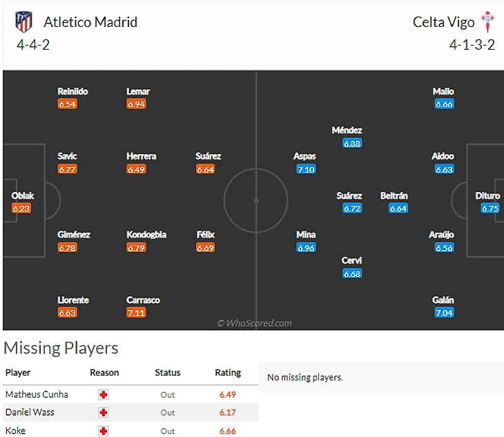
Task: Sort missing players by Rating column
Action: (228, 373)
